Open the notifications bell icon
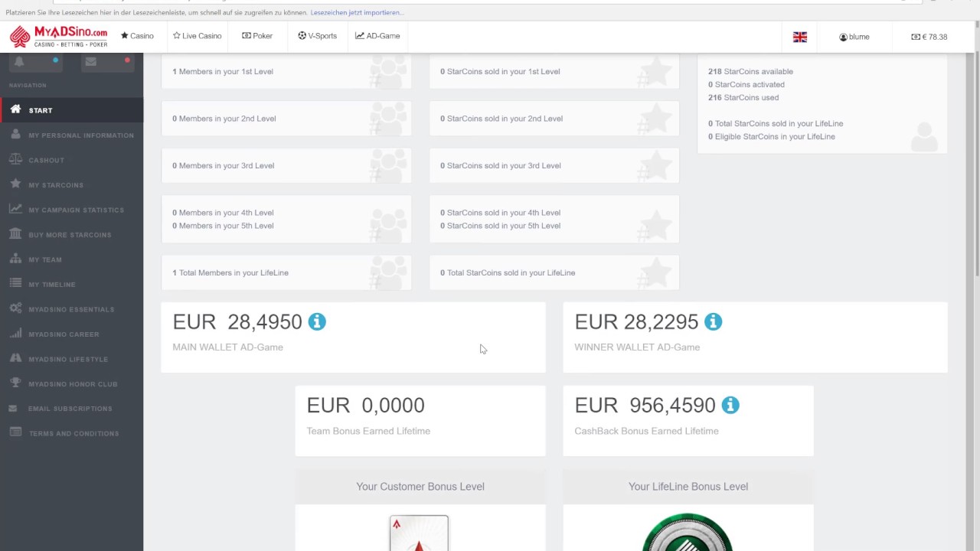This screenshot has width=980, height=551. pos(19,61)
